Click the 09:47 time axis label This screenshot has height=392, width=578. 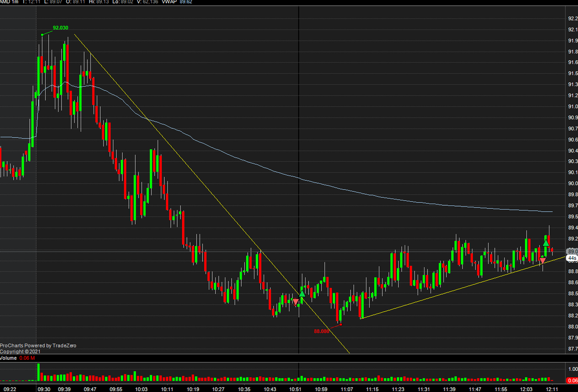pos(90,389)
